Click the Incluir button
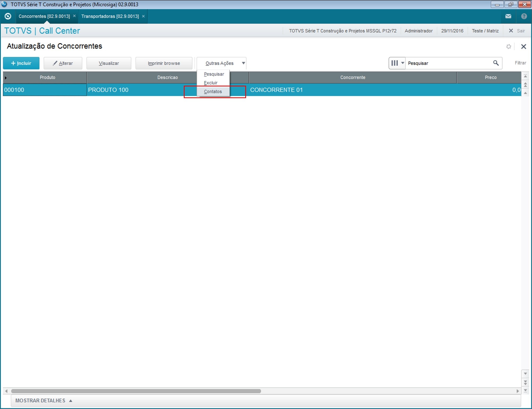The image size is (532, 409). click(21, 63)
